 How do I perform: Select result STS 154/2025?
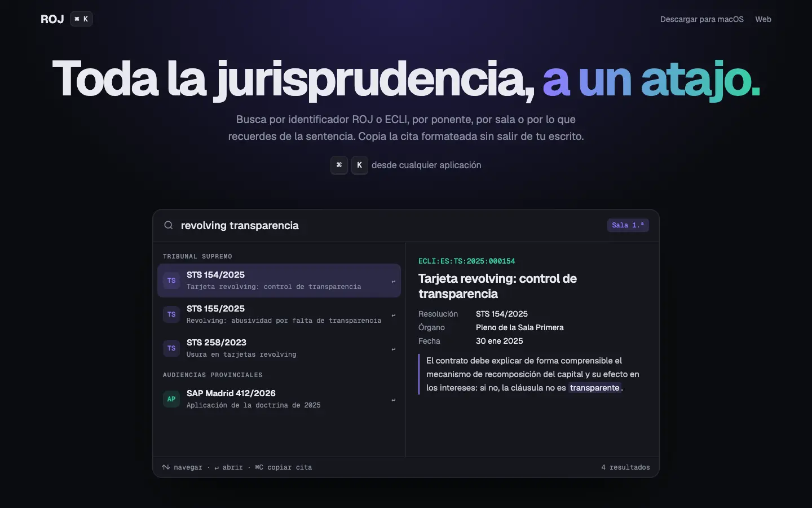coord(279,281)
